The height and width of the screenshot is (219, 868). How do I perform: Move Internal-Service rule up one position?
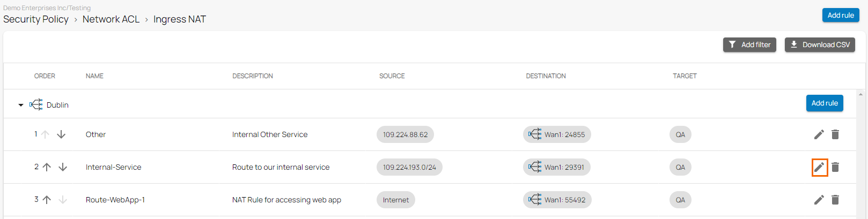tap(47, 167)
